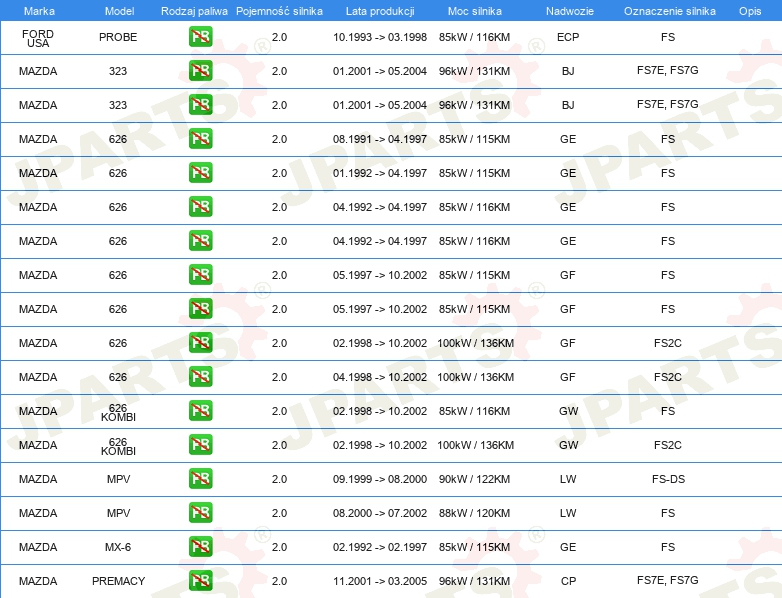Click the date range 11.2001 -> 03.2005
This screenshot has height=598, width=782.
coord(380,581)
